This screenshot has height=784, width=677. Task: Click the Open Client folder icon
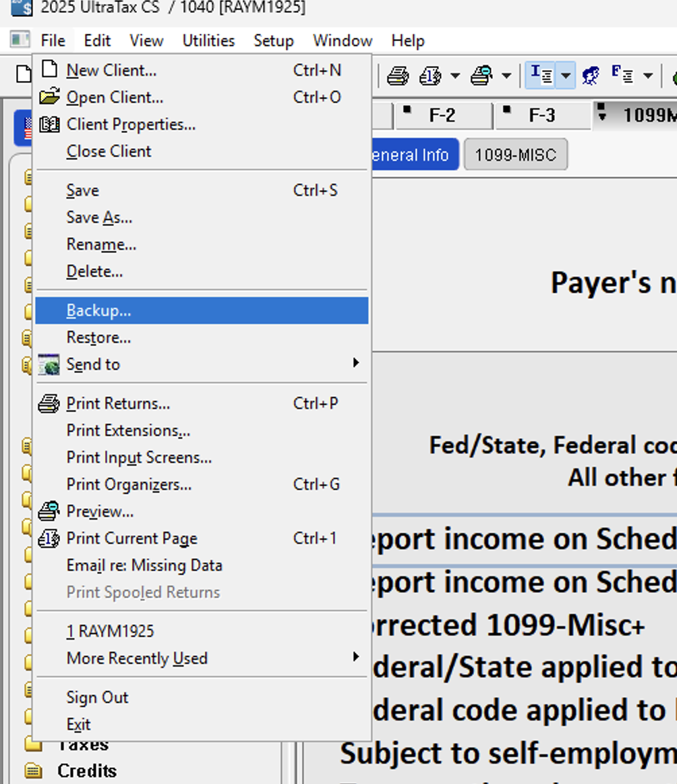click(x=49, y=96)
